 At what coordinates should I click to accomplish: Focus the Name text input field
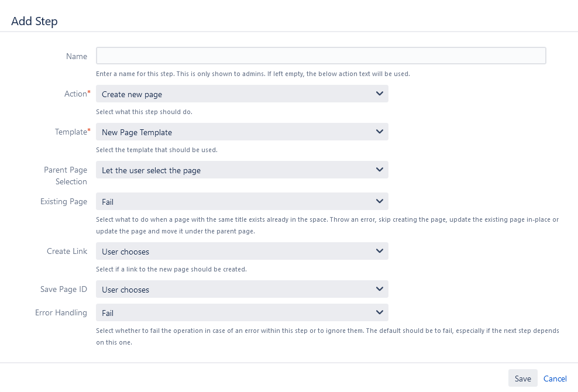321,56
